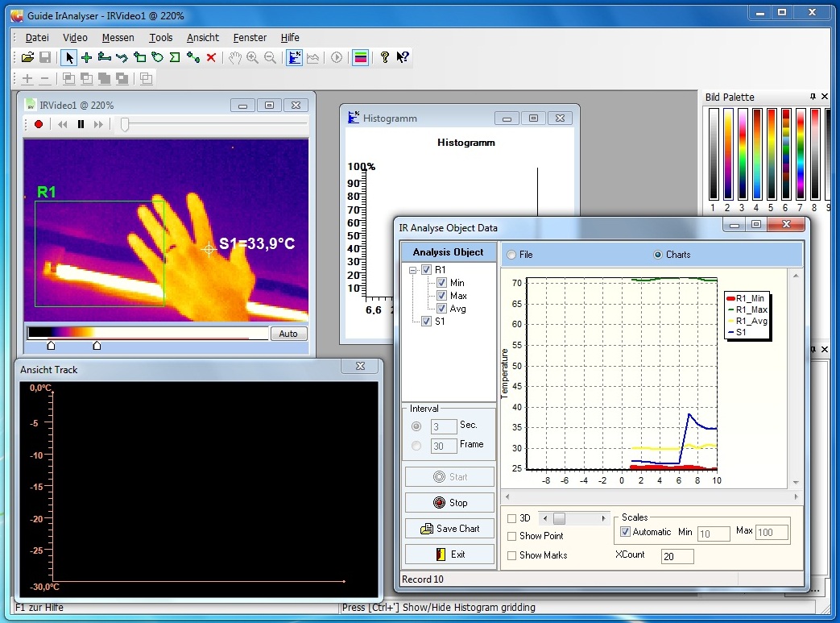Toggle the histogram toolbar icon
The height and width of the screenshot is (623, 840).
tap(294, 57)
